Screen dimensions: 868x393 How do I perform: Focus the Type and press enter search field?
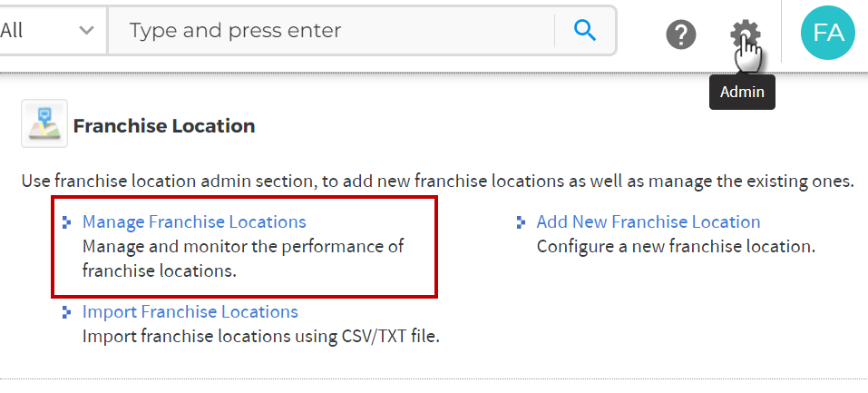(332, 30)
